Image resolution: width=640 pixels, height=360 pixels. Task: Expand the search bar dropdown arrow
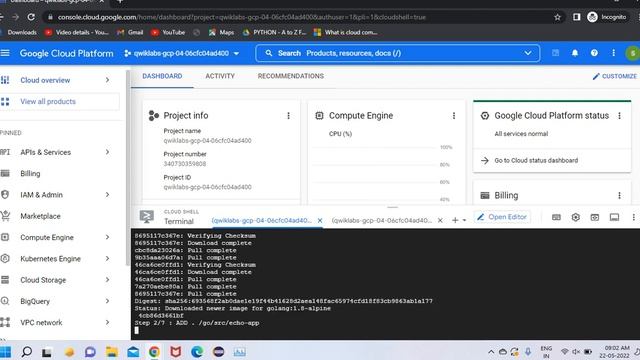pos(528,53)
